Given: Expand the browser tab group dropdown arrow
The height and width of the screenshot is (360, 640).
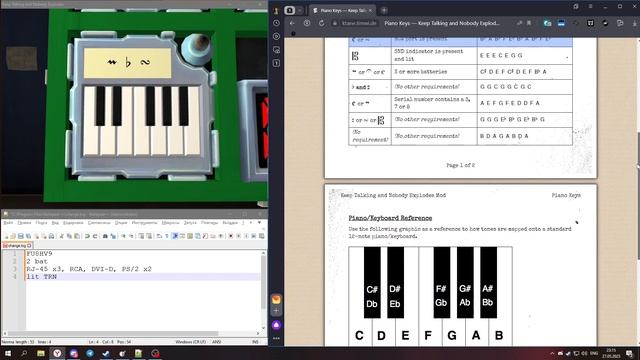Looking at the screenshot, I should pyautogui.click(x=300, y=10).
